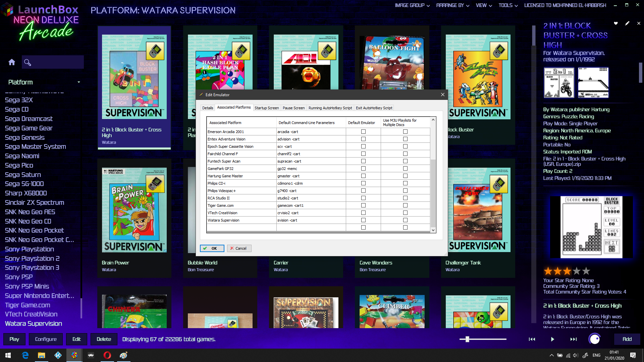Toggle Default Emulator for Emerson Arcadia 2001
This screenshot has height=362, width=644.
(363, 132)
